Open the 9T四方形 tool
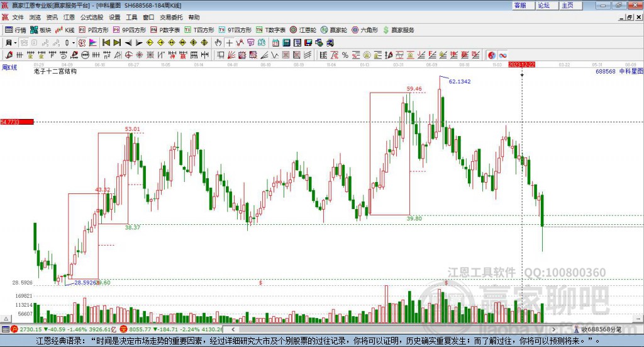Image resolution: width=644 pixels, height=347 pixels. (x=235, y=30)
